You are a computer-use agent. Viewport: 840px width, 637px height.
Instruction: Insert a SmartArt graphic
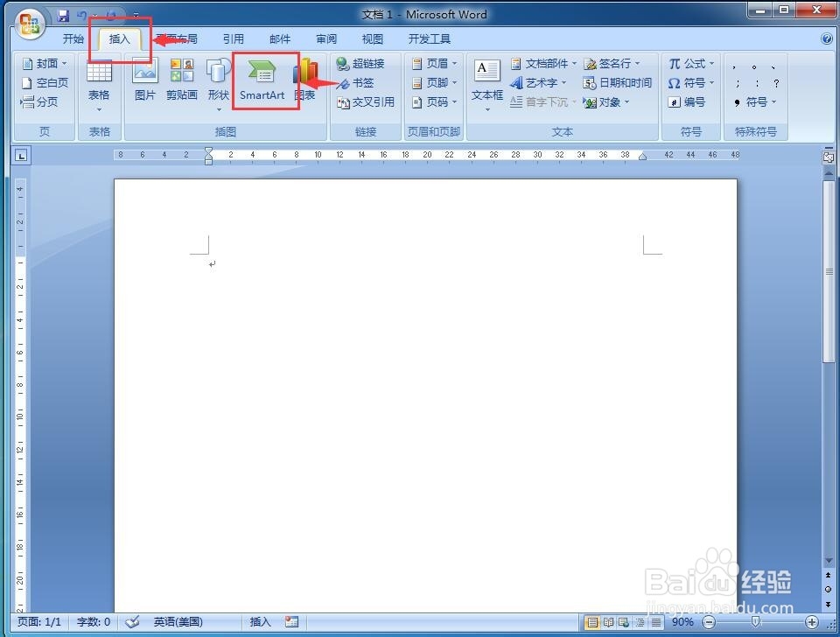[262, 80]
